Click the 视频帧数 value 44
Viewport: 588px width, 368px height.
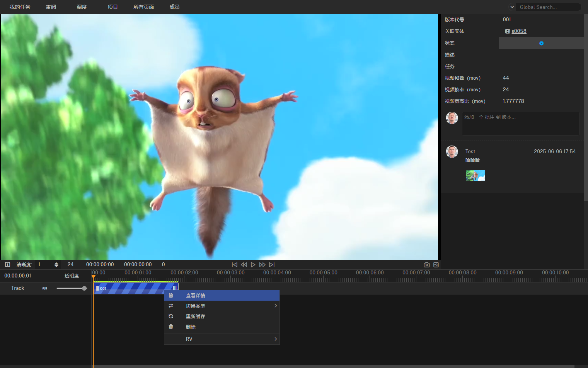[506, 78]
